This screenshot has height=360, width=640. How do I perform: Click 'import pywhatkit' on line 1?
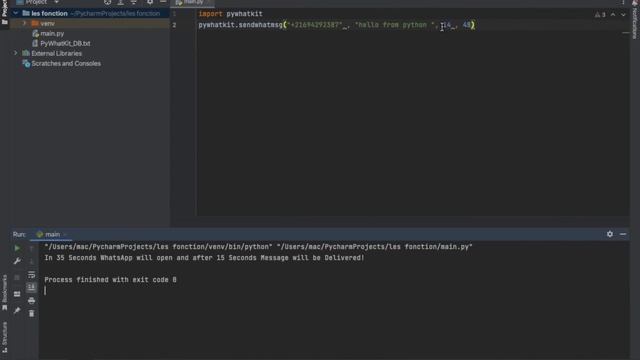pos(231,14)
